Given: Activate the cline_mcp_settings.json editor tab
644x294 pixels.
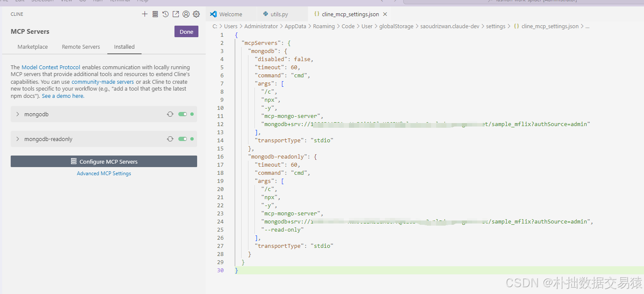Looking at the screenshot, I should coord(350,14).
